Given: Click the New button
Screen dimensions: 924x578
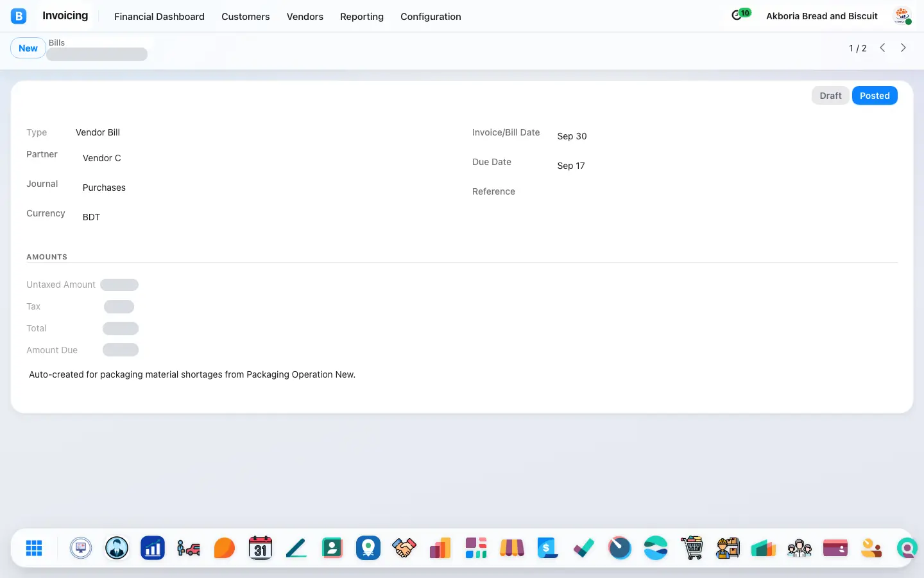Looking at the screenshot, I should click(x=28, y=48).
